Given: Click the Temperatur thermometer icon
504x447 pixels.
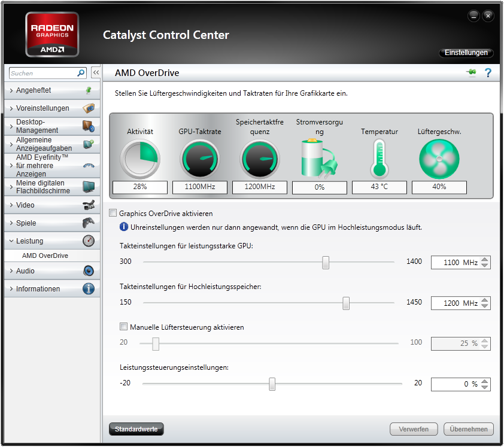Looking at the screenshot, I should pyautogui.click(x=379, y=159).
